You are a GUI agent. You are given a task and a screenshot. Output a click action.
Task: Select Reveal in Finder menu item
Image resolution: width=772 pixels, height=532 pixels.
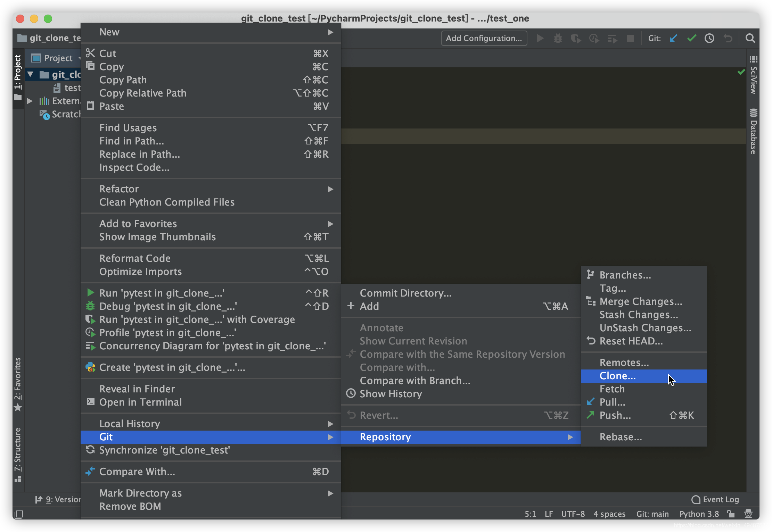click(x=211, y=389)
